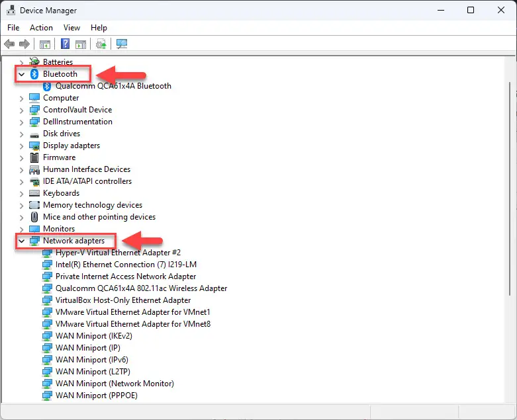The image size is (517, 420).
Task: Click the IDE ATA/ATAPI controllers label
Action: (x=87, y=181)
